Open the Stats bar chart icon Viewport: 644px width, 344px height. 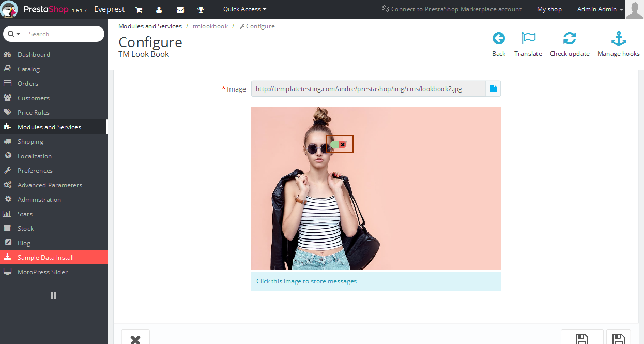[7, 214]
